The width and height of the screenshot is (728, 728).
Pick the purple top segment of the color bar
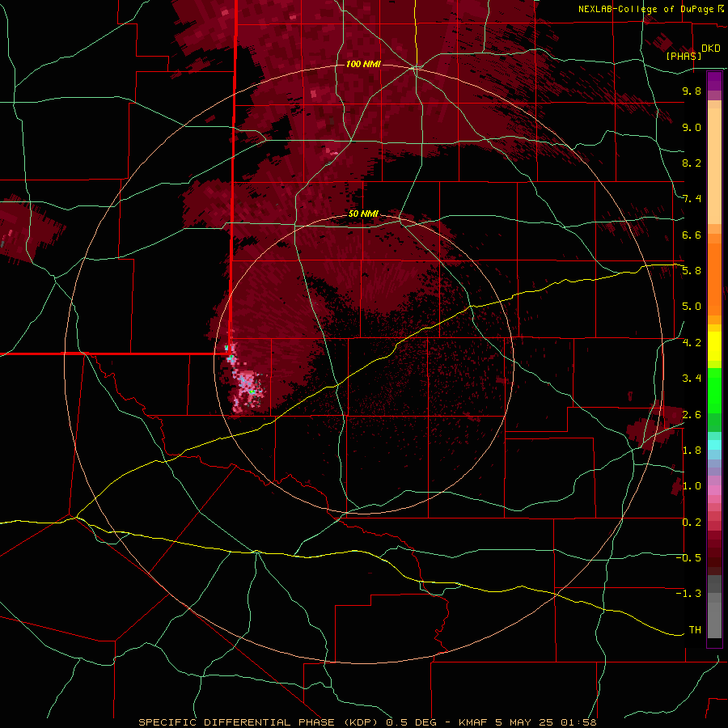714,81
